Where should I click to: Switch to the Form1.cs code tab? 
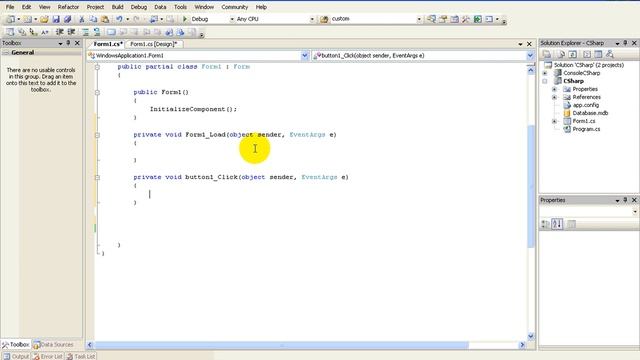click(x=107, y=44)
